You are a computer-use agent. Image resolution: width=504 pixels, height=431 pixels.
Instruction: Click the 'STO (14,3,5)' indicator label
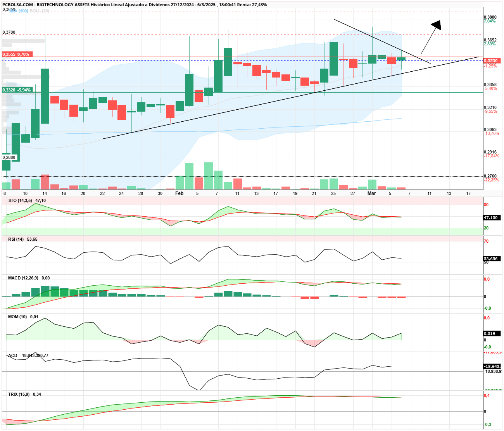point(20,200)
